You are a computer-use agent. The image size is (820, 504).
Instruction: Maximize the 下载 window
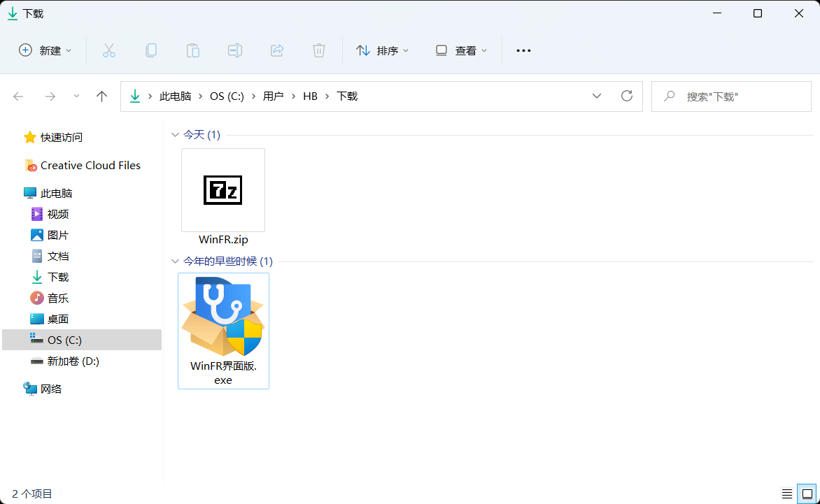pos(757,13)
